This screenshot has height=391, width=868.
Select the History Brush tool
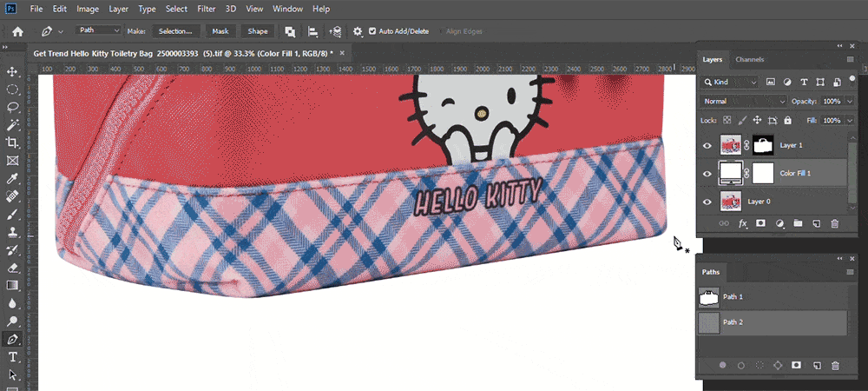pos(12,249)
